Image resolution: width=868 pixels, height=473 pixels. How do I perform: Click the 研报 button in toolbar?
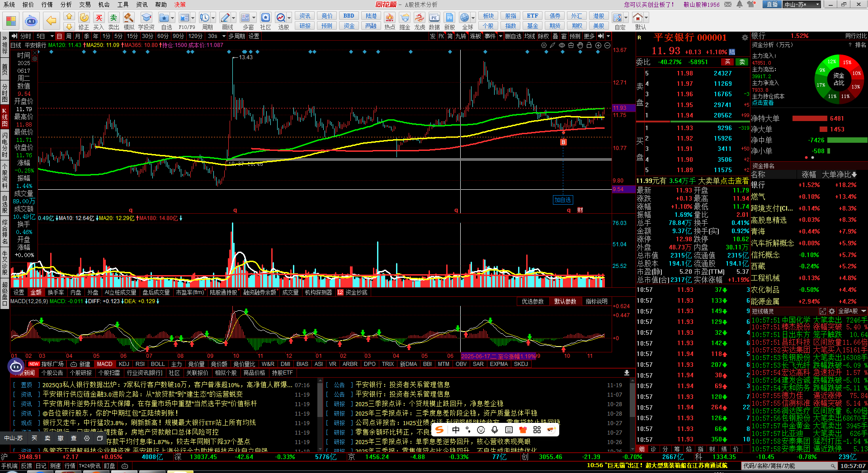point(305,26)
